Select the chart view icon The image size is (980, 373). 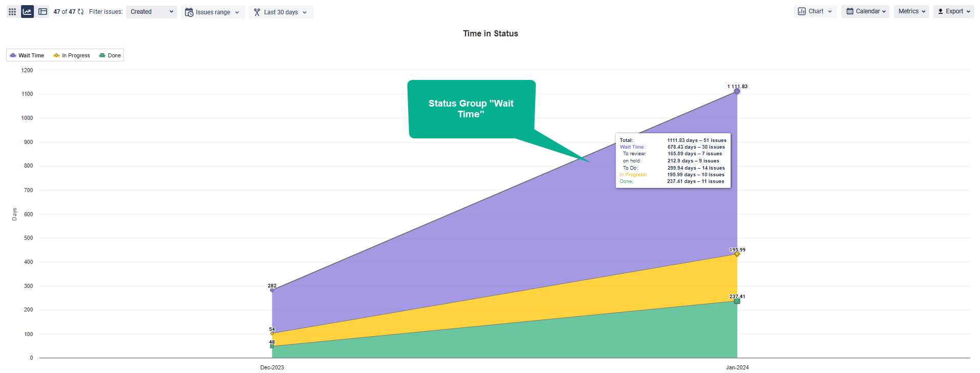coord(28,12)
